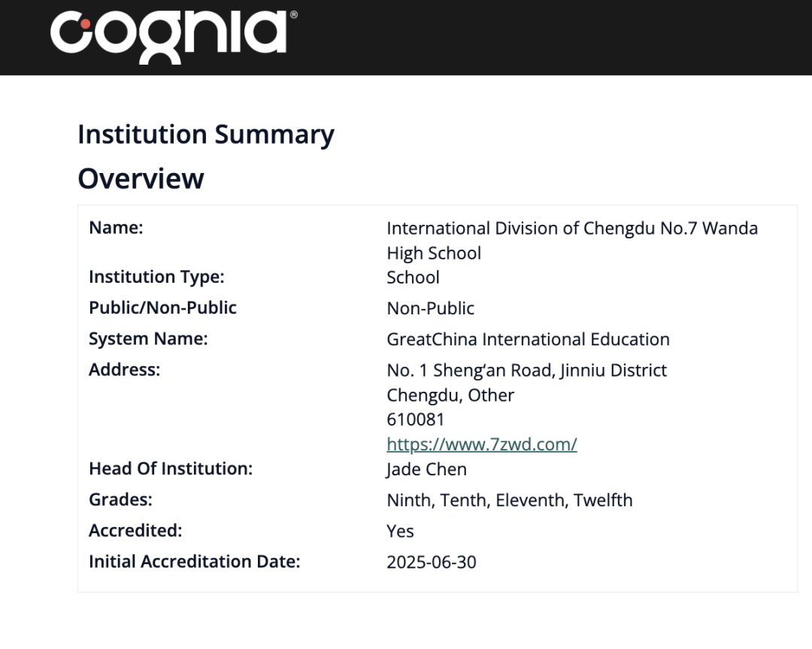The height and width of the screenshot is (649, 812).
Task: Click the postal code 610081
Action: click(415, 419)
